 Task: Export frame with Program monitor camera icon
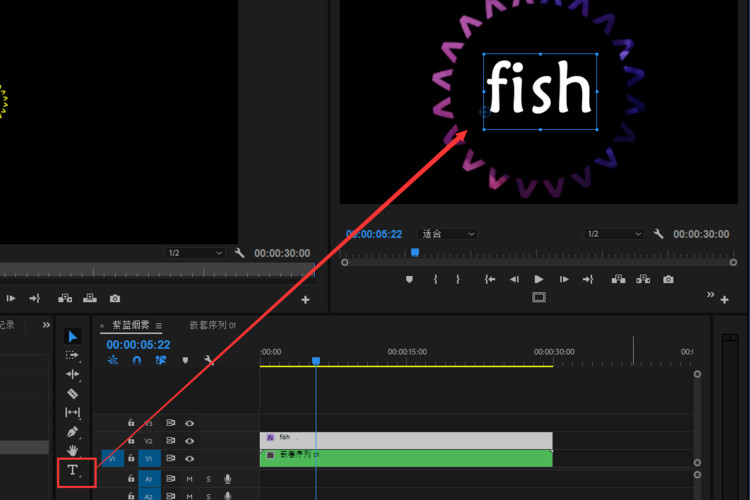668,280
